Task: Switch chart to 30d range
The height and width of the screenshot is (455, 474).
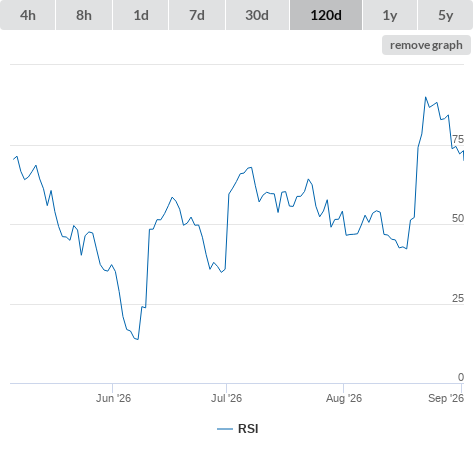Action: (257, 15)
